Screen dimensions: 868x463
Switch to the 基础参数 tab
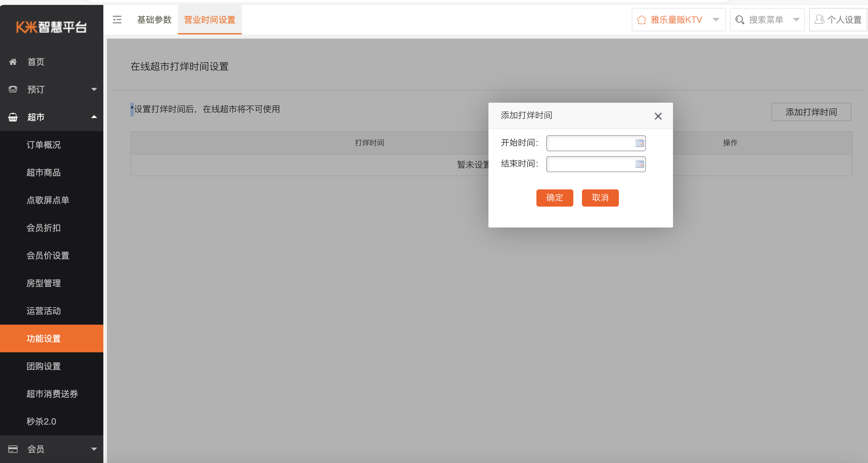point(154,20)
